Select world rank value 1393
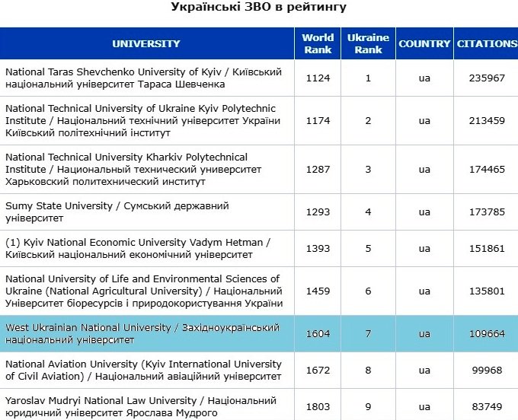The width and height of the screenshot is (518, 420). [318, 249]
